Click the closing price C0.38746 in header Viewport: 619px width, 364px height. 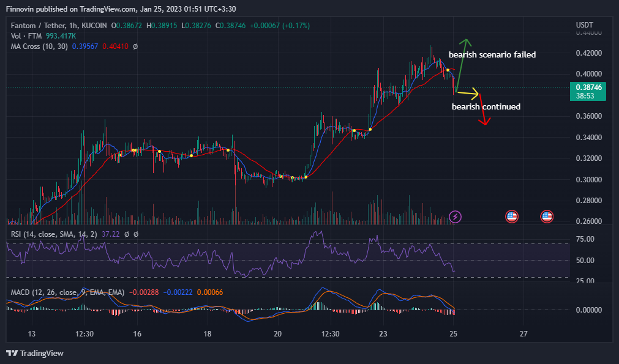231,26
